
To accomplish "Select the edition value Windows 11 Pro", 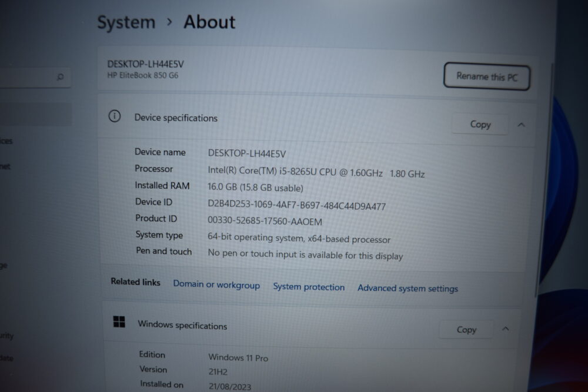I will click(x=238, y=357).
